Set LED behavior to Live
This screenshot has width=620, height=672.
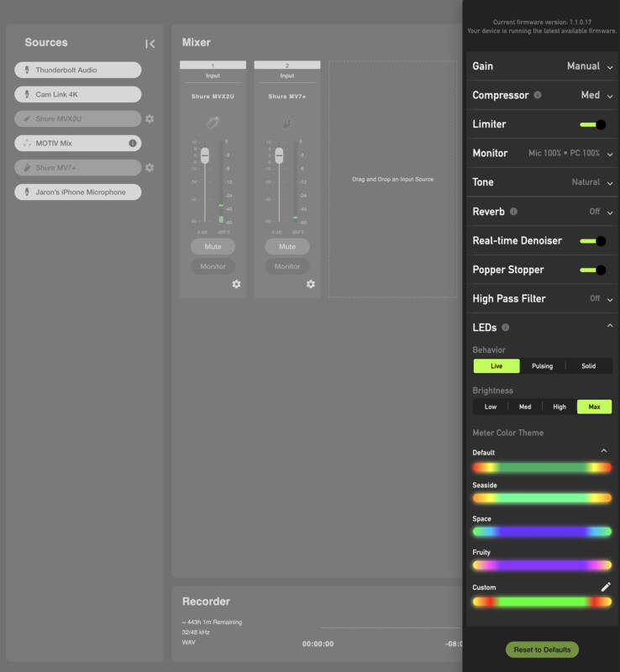pyautogui.click(x=497, y=366)
